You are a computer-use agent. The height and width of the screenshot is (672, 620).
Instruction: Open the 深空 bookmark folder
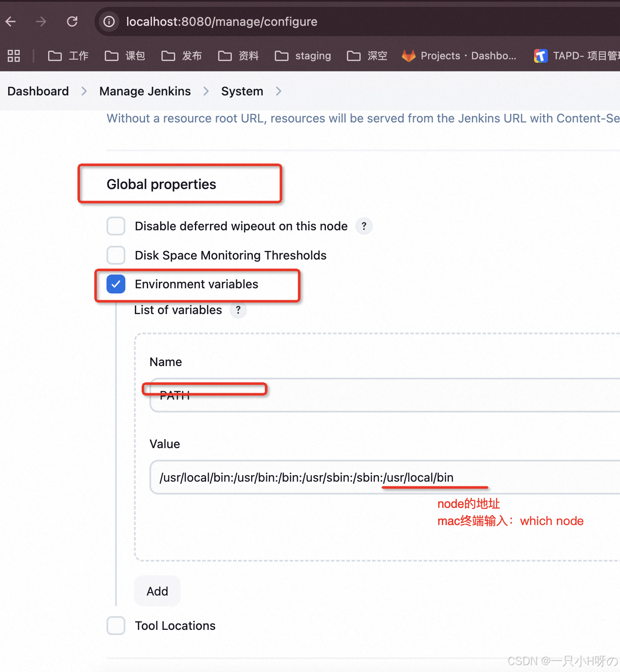point(367,56)
